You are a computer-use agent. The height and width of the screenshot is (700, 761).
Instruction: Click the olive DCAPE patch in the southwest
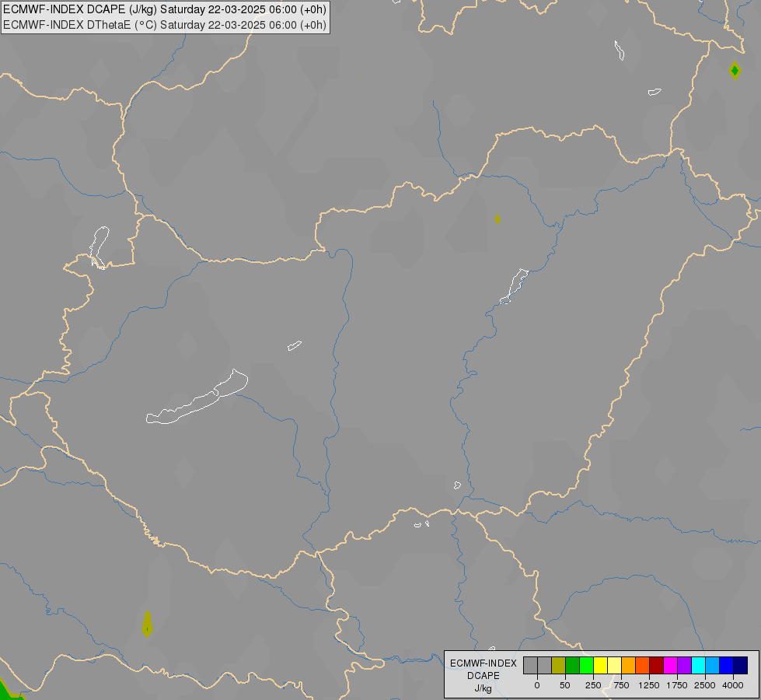tap(147, 625)
